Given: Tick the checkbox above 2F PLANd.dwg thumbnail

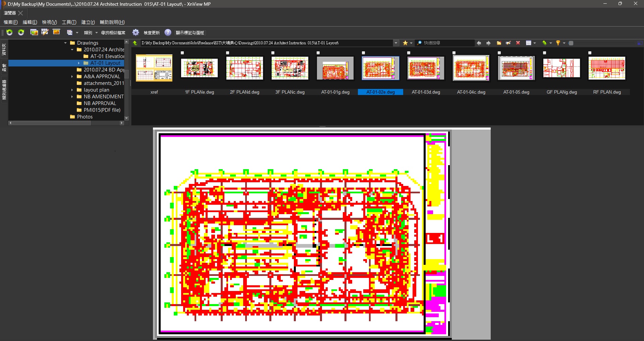Looking at the screenshot, I should point(228,53).
